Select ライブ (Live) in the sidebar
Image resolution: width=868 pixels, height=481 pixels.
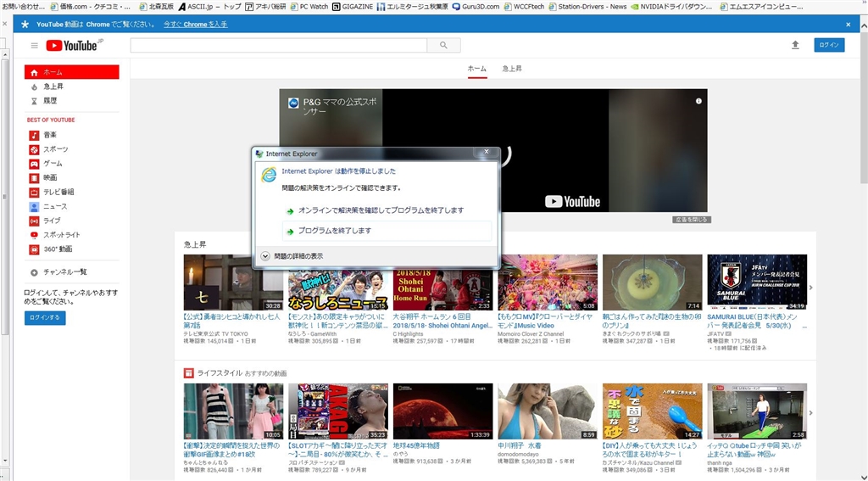pyautogui.click(x=52, y=221)
